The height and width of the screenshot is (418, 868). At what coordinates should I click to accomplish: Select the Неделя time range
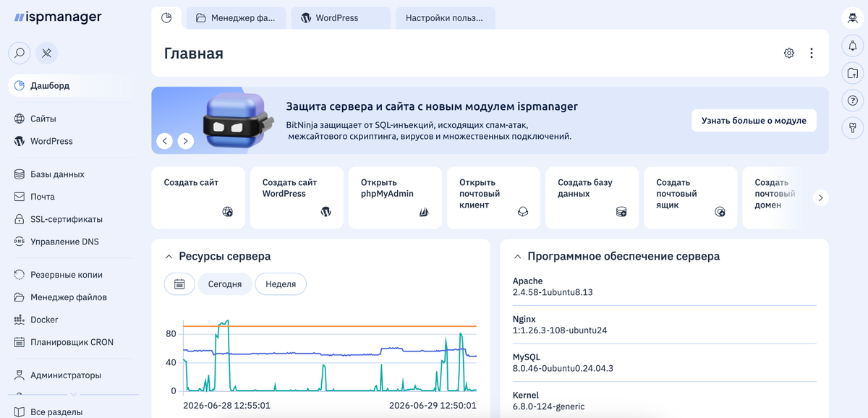coord(281,284)
